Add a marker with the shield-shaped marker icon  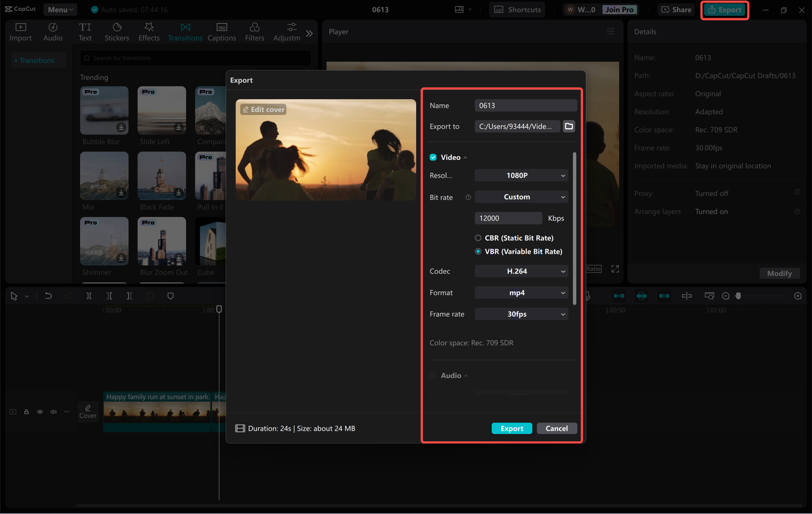point(170,296)
